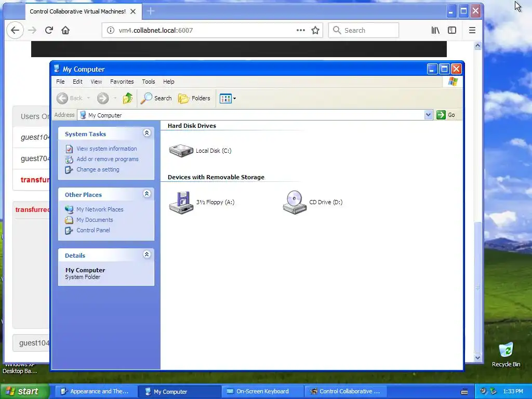Open My Documents link

[x=95, y=220]
